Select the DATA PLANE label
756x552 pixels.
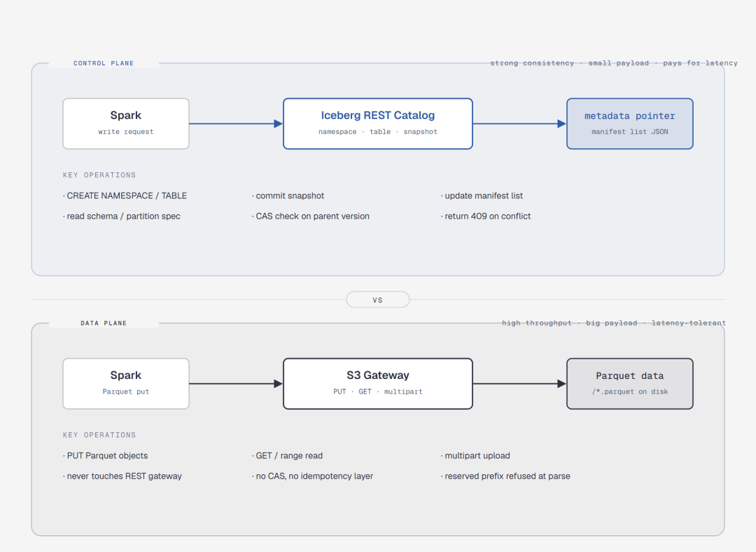click(104, 324)
